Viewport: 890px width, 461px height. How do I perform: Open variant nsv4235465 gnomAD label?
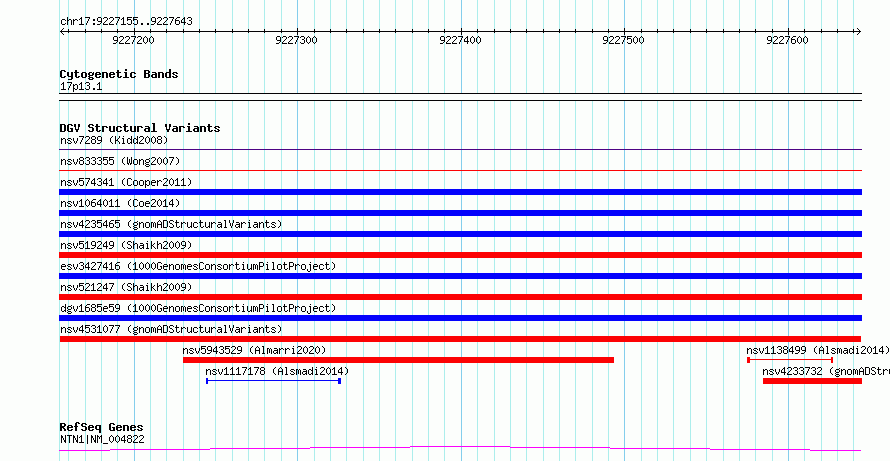171,224
